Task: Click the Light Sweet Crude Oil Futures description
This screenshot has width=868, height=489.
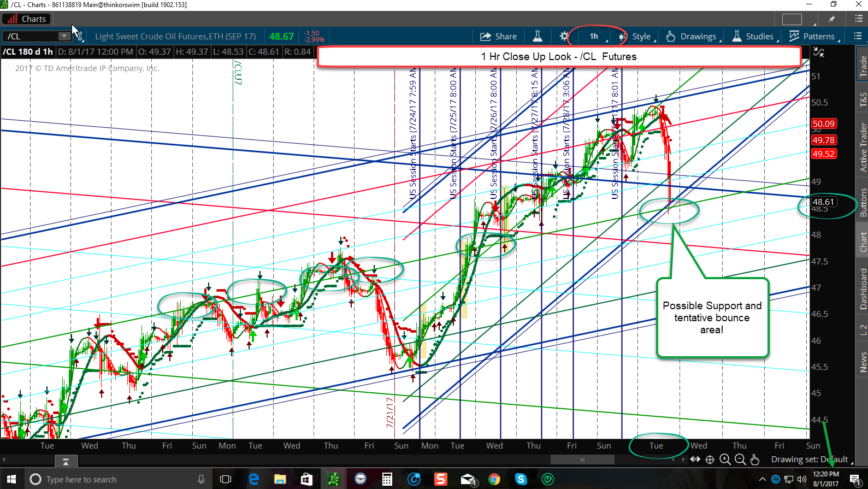Action: point(175,37)
